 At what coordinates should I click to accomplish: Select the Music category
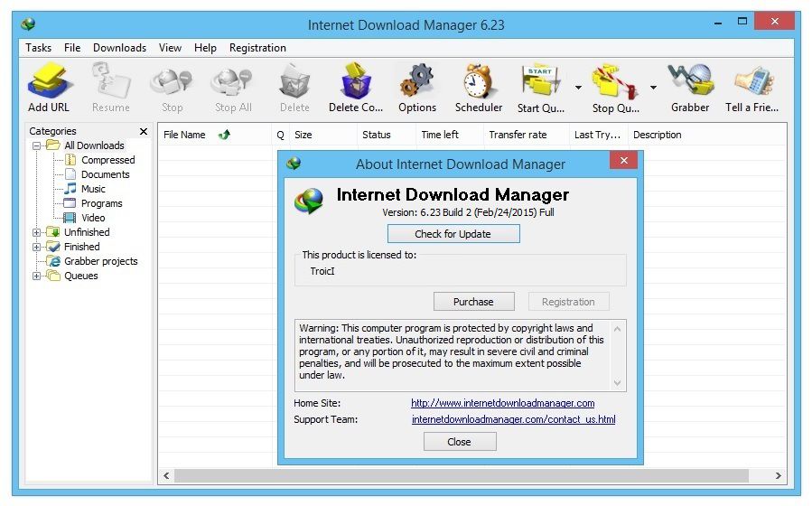(93, 189)
